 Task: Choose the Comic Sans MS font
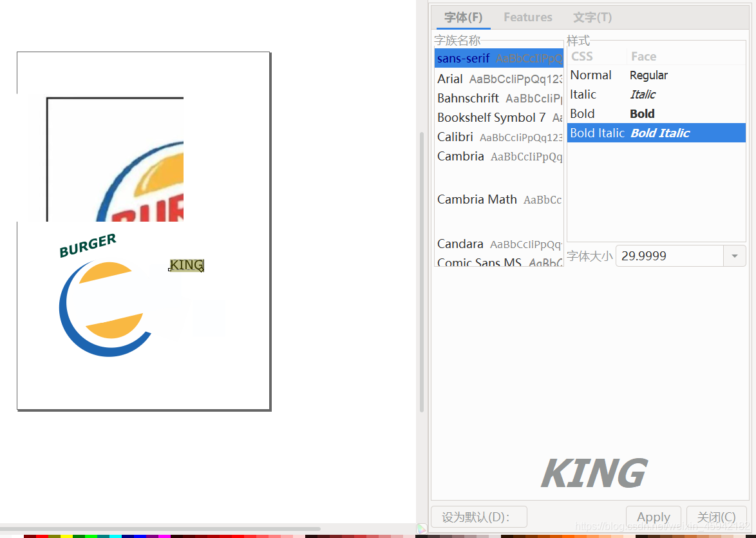tap(499, 262)
